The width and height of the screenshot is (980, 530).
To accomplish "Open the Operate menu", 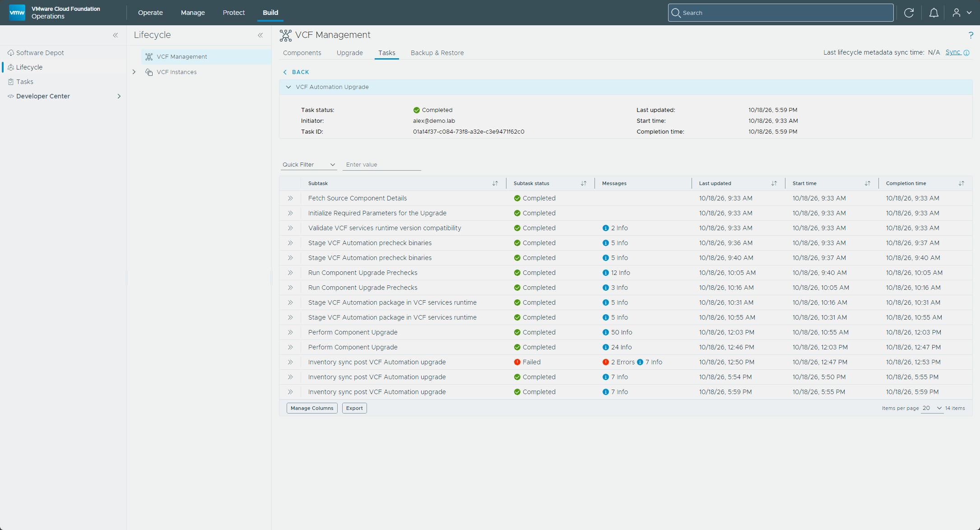I will coord(150,13).
